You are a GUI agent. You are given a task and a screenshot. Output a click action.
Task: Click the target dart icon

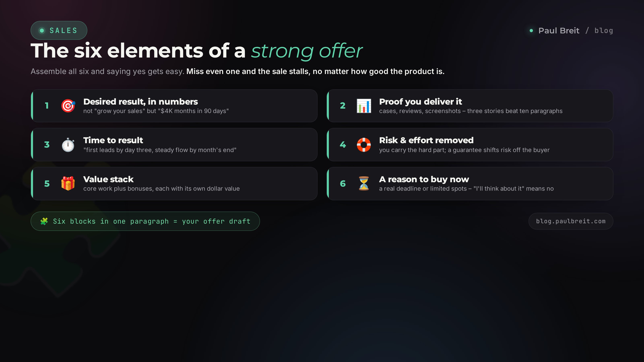(68, 106)
